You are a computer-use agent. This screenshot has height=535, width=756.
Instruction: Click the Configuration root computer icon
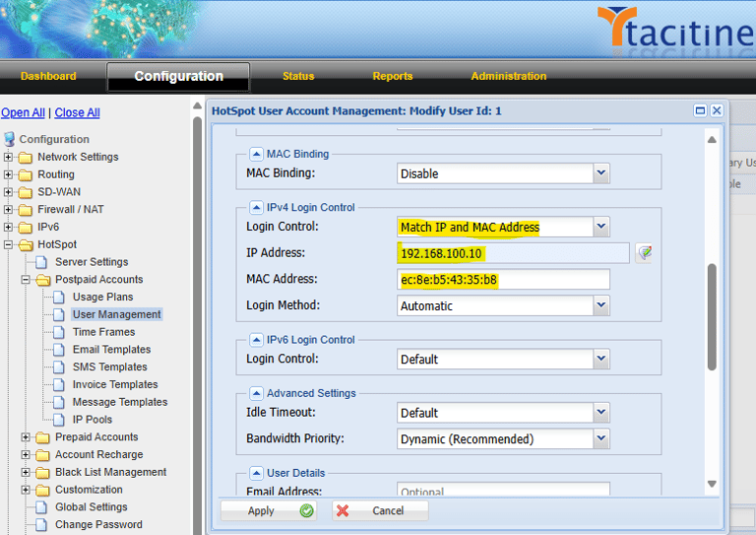9,139
